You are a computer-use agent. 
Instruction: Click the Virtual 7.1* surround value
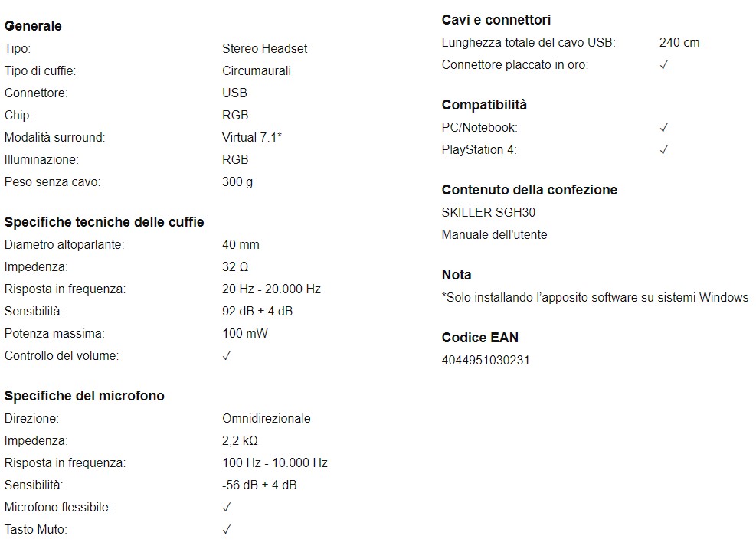click(252, 137)
